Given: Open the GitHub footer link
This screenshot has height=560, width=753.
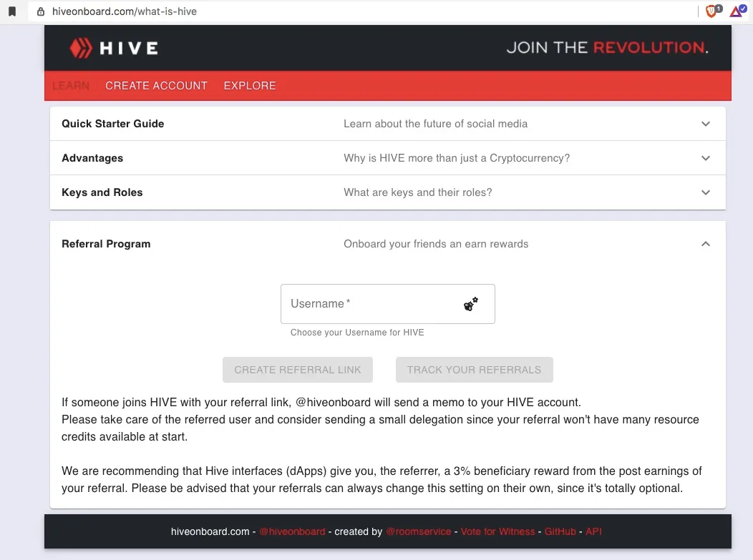Looking at the screenshot, I should (560, 531).
